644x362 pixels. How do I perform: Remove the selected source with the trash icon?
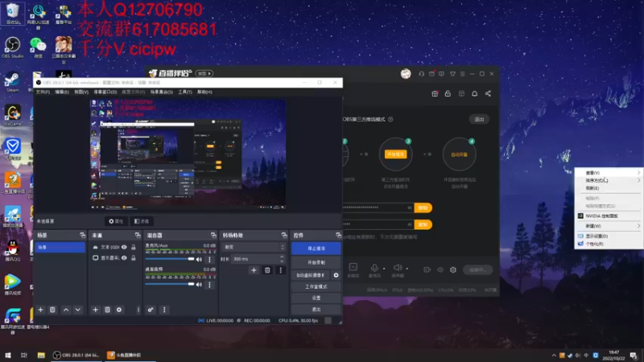click(107, 310)
